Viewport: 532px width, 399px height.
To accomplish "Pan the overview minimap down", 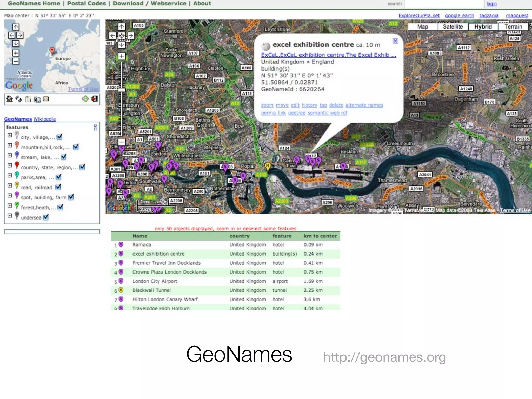I will tap(16, 43).
